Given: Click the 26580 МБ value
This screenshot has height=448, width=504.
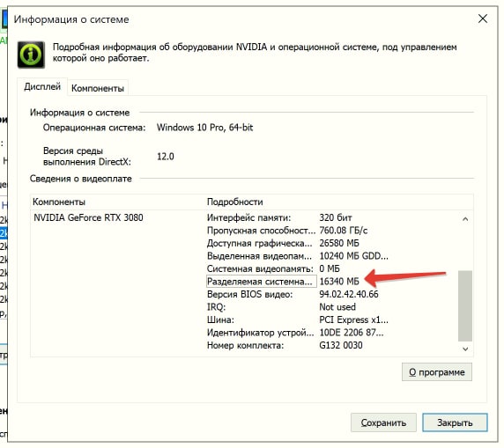Looking at the screenshot, I should 339,243.
